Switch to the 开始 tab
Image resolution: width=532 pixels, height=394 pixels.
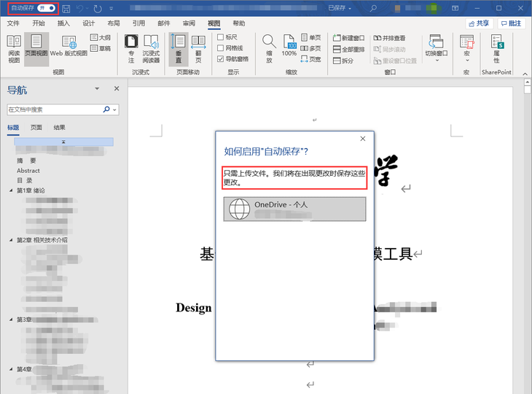click(x=39, y=23)
